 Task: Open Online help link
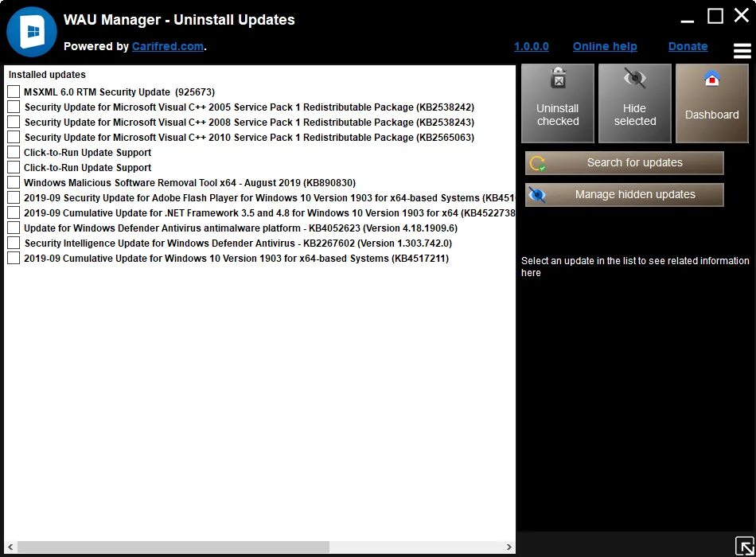(x=605, y=46)
